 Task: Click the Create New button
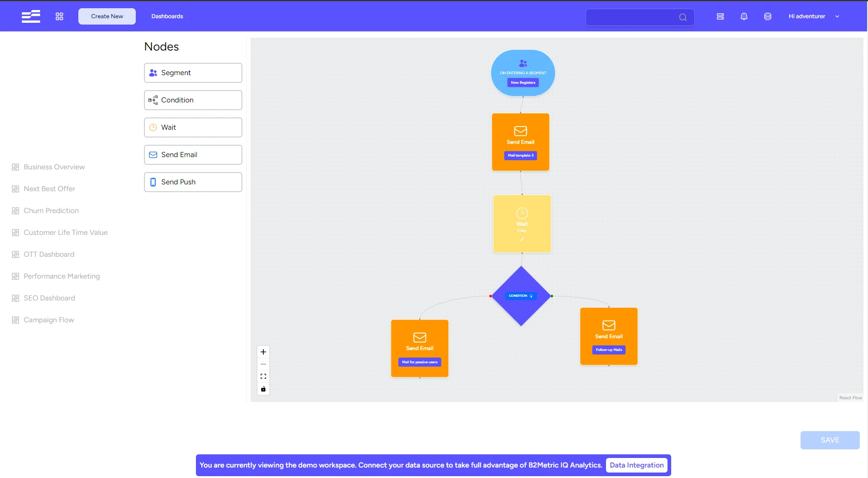click(x=107, y=16)
